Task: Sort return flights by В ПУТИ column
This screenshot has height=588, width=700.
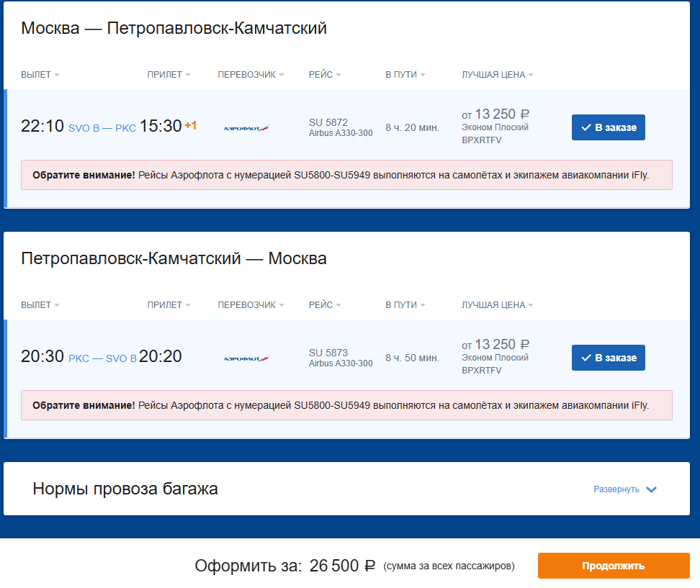Action: (x=405, y=304)
